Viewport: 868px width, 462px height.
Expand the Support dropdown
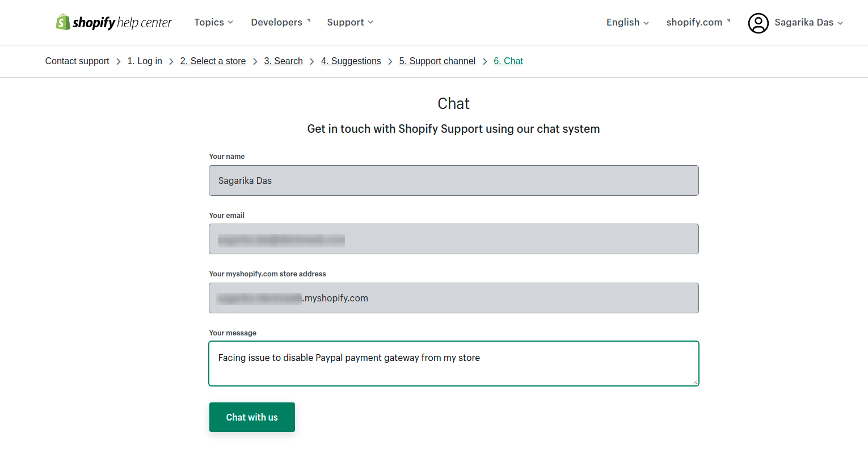pyautogui.click(x=350, y=22)
